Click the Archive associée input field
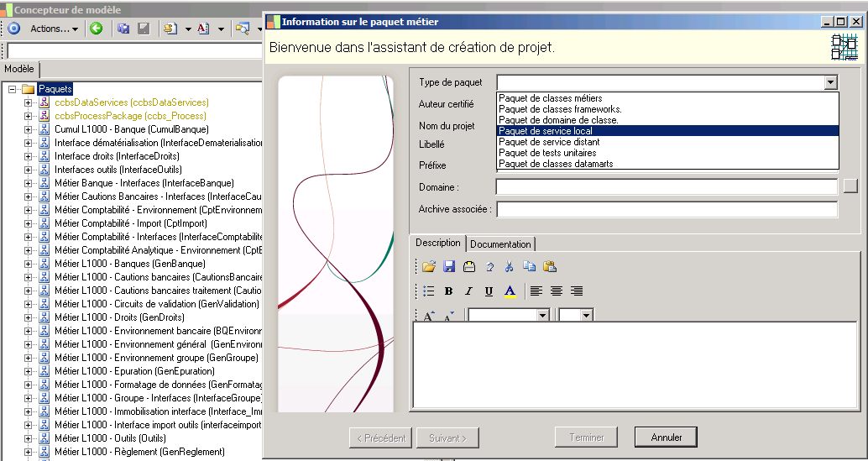The image size is (868, 461). point(667,209)
